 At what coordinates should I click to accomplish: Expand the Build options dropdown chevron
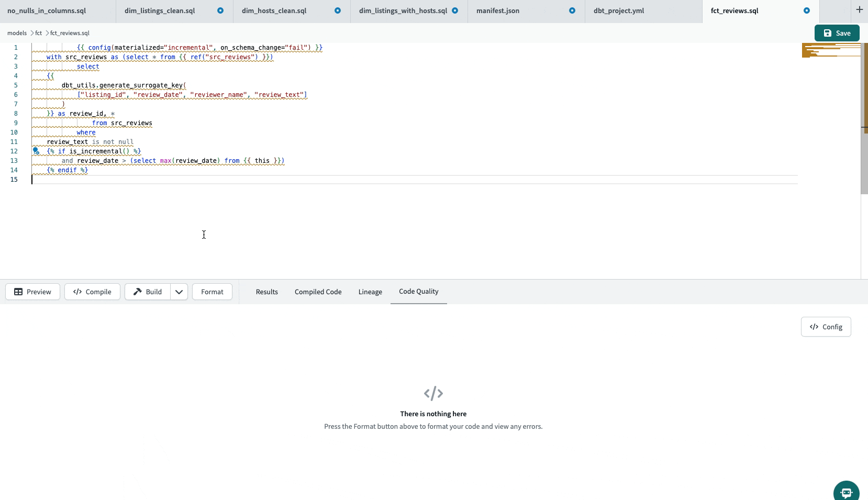click(x=179, y=292)
